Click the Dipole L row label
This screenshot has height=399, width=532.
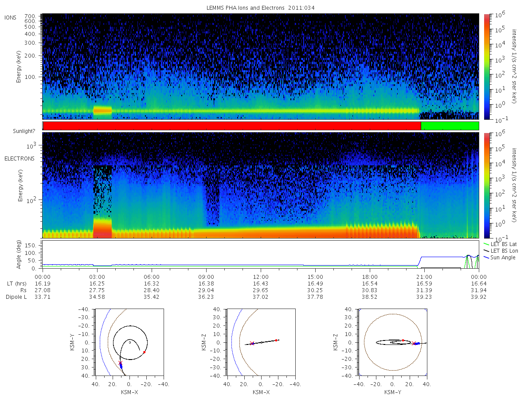point(16,297)
